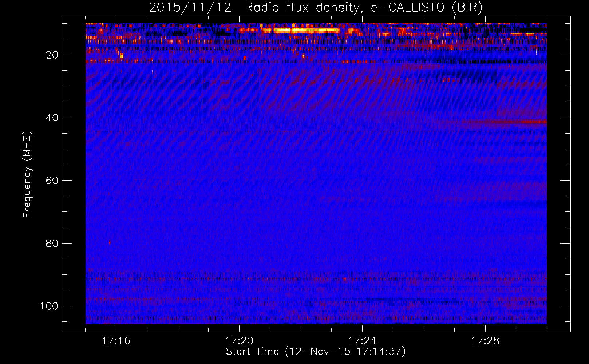Click the '17:20' time tick label
Viewport: 589px width, 364px height.
click(239, 341)
